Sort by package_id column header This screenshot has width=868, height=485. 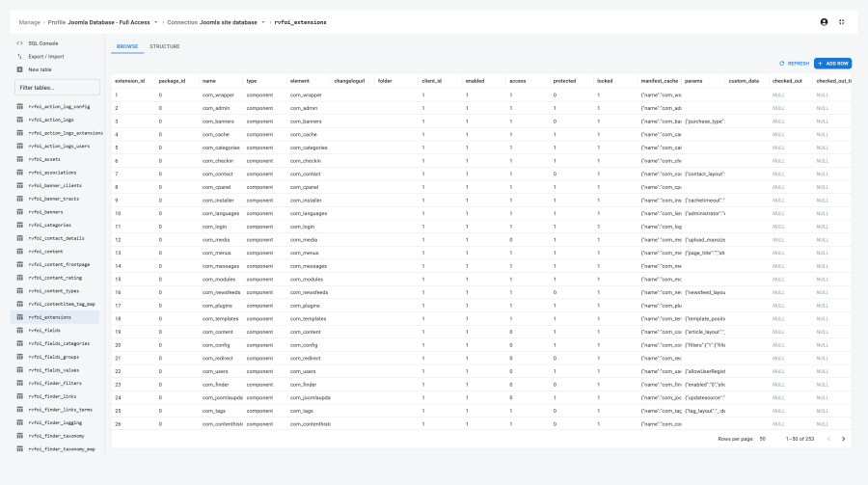tap(172, 81)
